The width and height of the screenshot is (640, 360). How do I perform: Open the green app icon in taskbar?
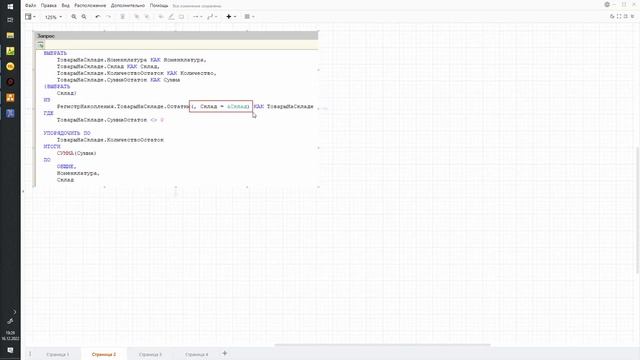coord(10,51)
